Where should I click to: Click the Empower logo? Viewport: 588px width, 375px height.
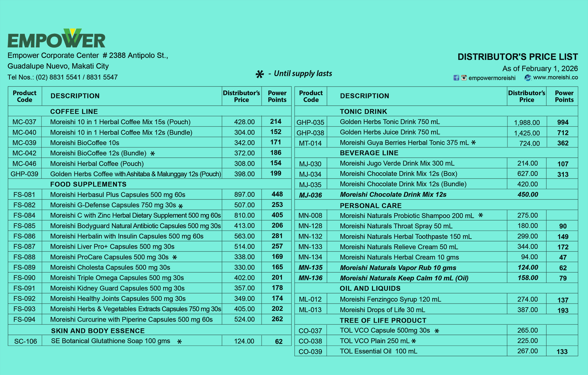coord(57,39)
